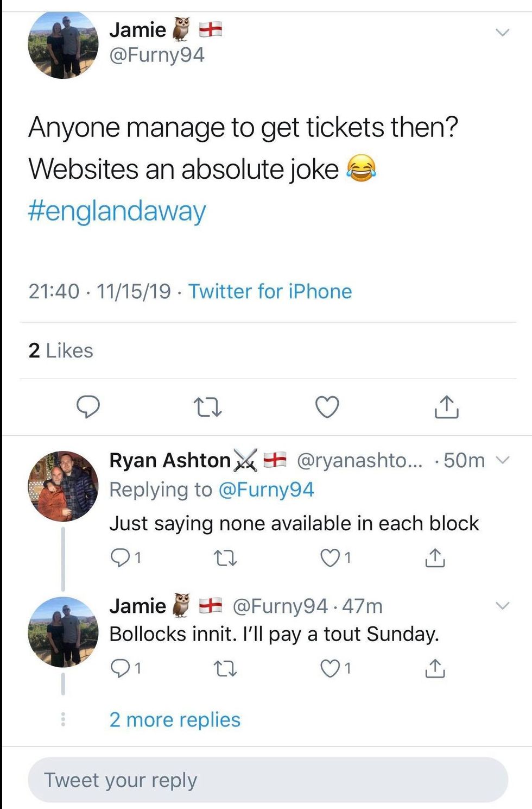Reply to Jamie's 'Bollocks innit' tweet
Image resolution: width=532 pixels, height=809 pixels.
point(118,668)
